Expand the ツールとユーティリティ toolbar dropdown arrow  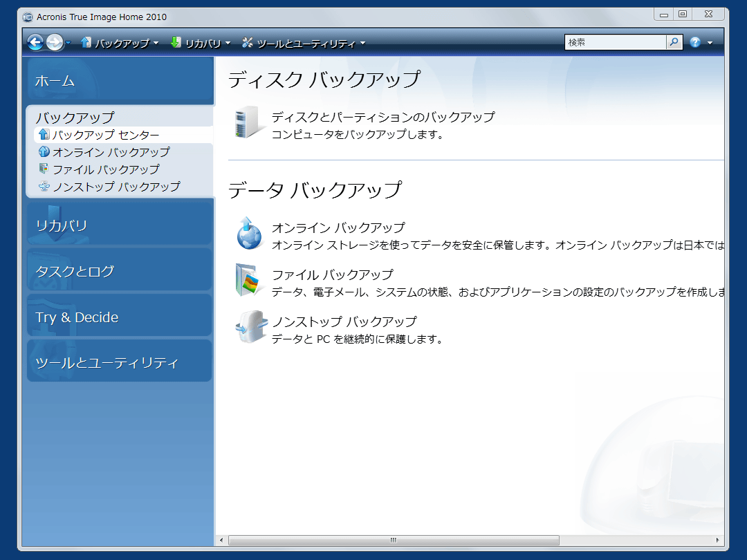click(x=362, y=44)
